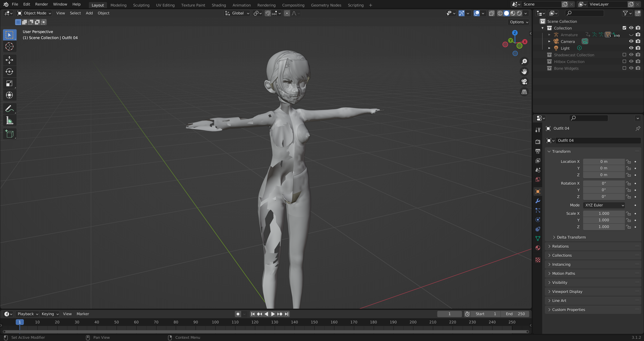This screenshot has height=341, width=644.
Task: Switch to the Shading workspace tab
Action: [x=219, y=5]
